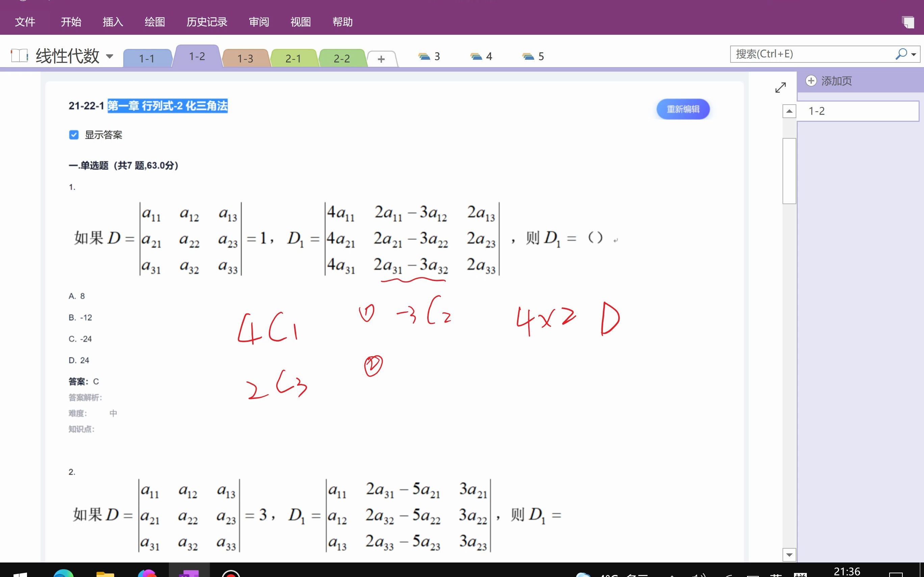
Task: Switch to the 1-3 section tab
Action: point(245,58)
